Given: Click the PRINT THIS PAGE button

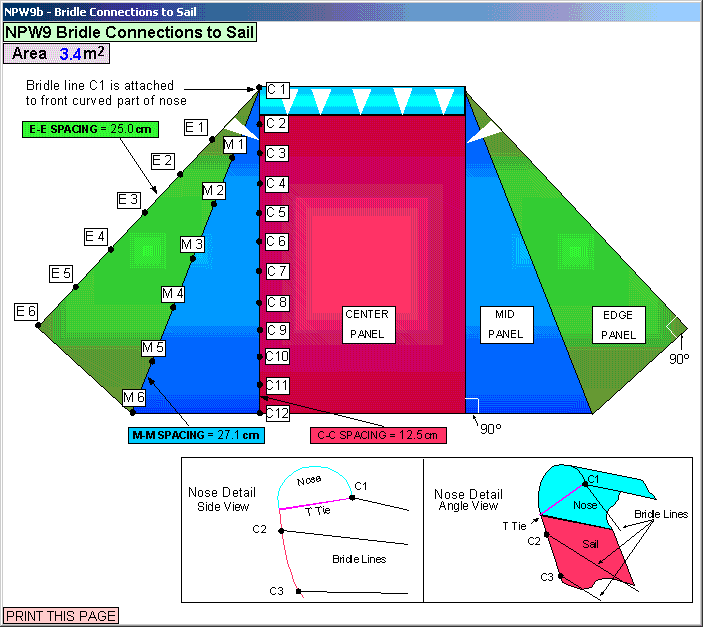Looking at the screenshot, I should coord(61,616).
